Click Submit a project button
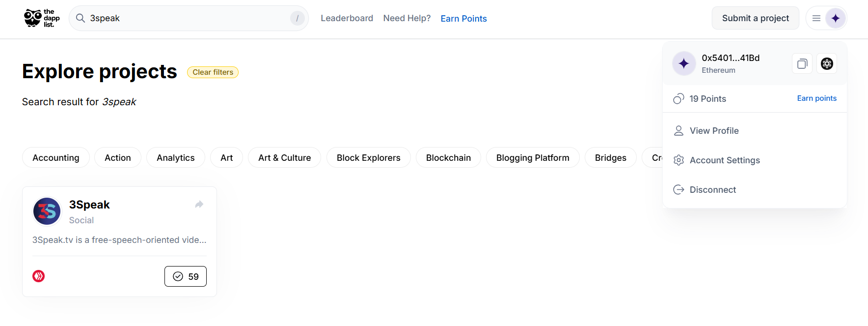This screenshot has width=868, height=326. click(x=756, y=18)
